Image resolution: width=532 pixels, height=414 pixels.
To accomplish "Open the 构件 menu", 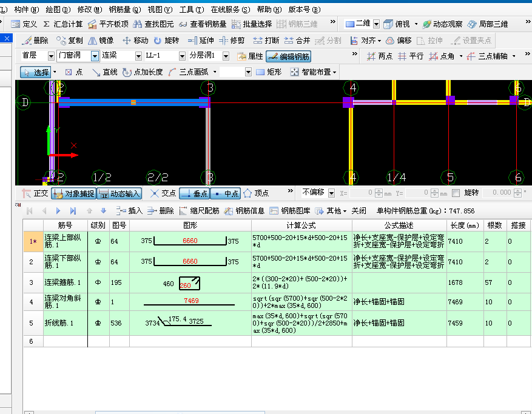I will tap(26, 10).
